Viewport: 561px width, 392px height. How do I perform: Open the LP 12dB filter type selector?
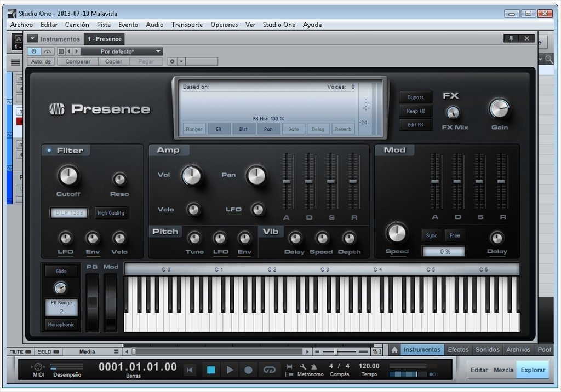pos(69,213)
